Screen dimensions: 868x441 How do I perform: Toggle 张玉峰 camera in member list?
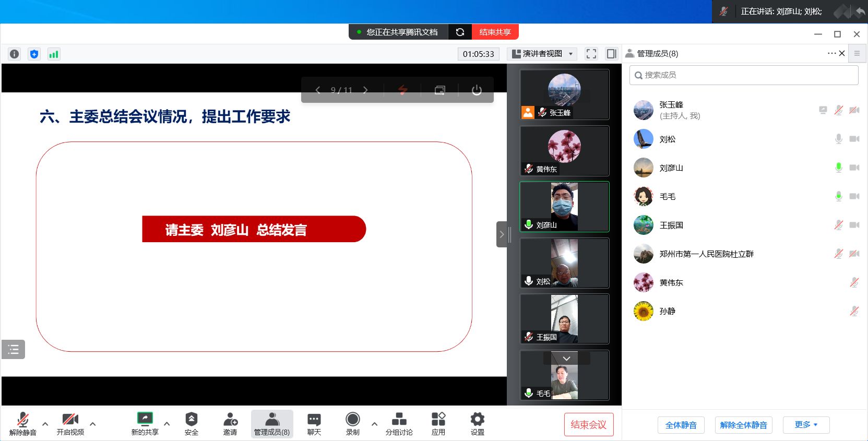point(854,110)
